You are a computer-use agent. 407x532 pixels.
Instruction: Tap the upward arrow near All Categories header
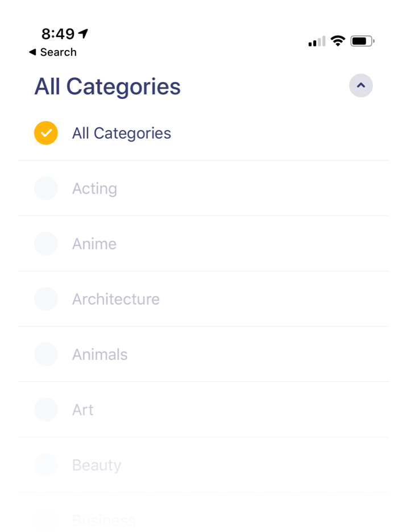tap(360, 85)
